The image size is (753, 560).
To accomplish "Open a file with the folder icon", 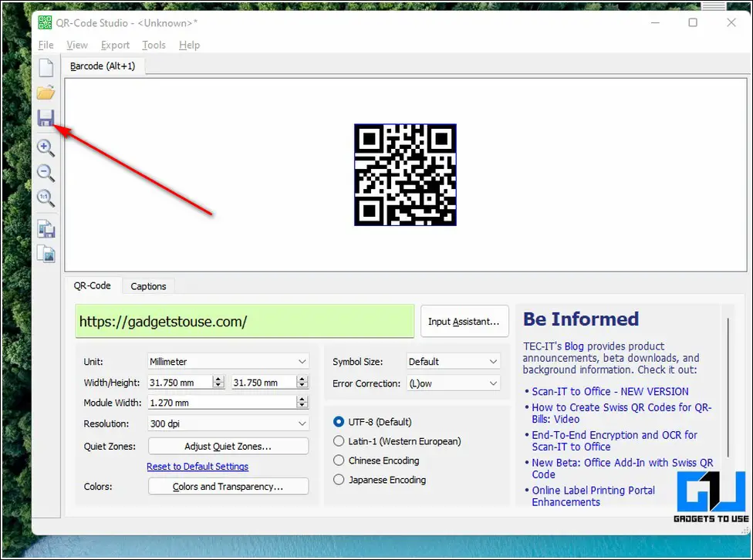I will (x=46, y=93).
